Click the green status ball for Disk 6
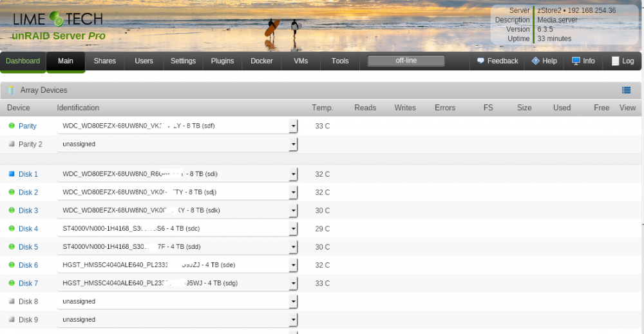 pos(12,265)
